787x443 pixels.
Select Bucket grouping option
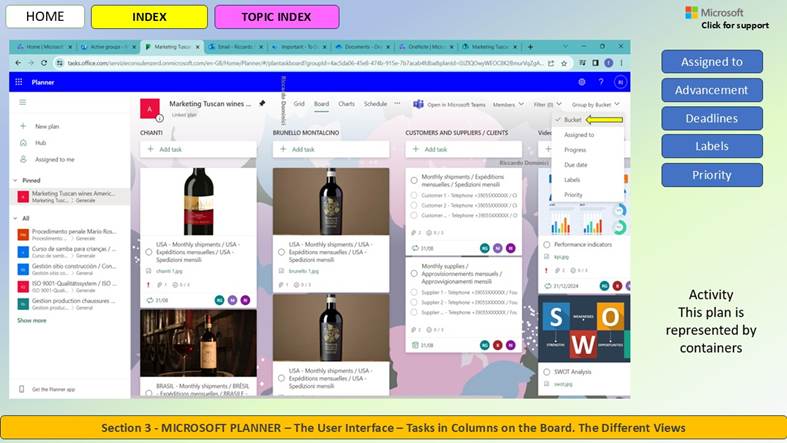[572, 120]
